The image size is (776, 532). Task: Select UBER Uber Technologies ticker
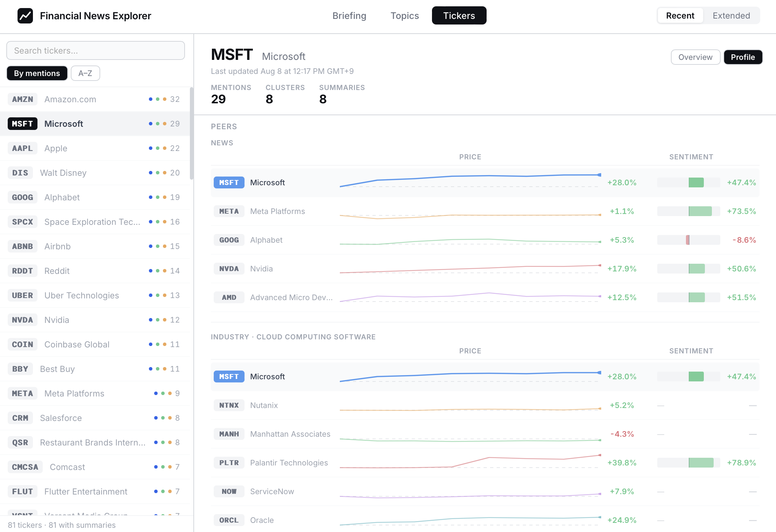coord(95,295)
